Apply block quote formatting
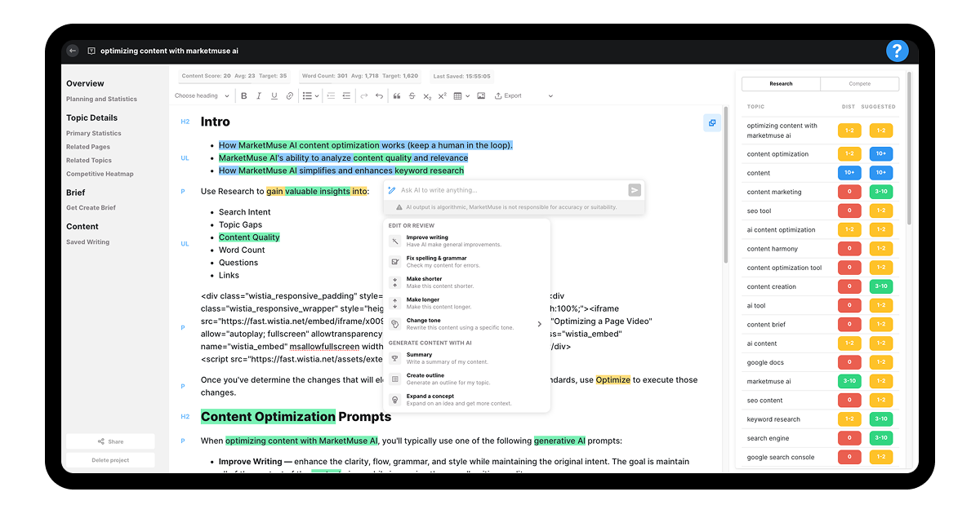 (x=397, y=95)
